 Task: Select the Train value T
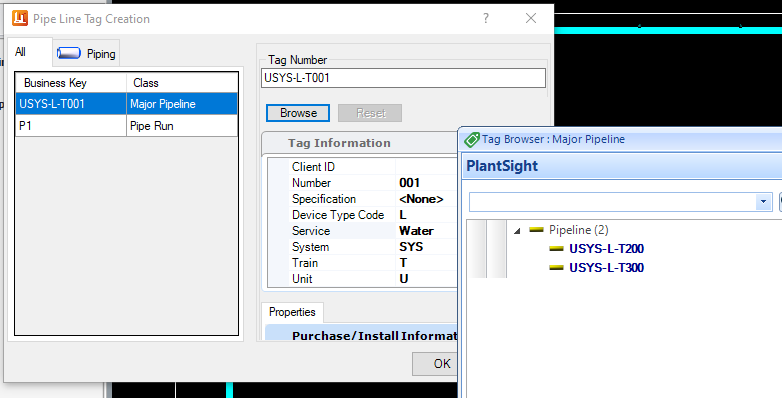click(x=403, y=263)
